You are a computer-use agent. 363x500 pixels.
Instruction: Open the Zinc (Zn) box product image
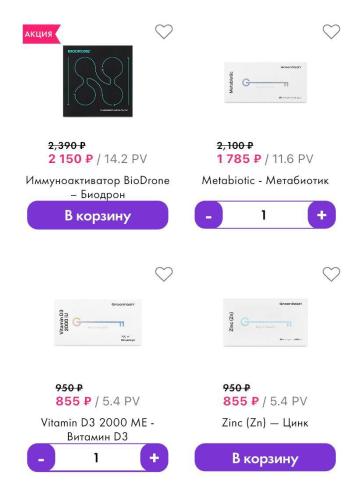point(265,322)
